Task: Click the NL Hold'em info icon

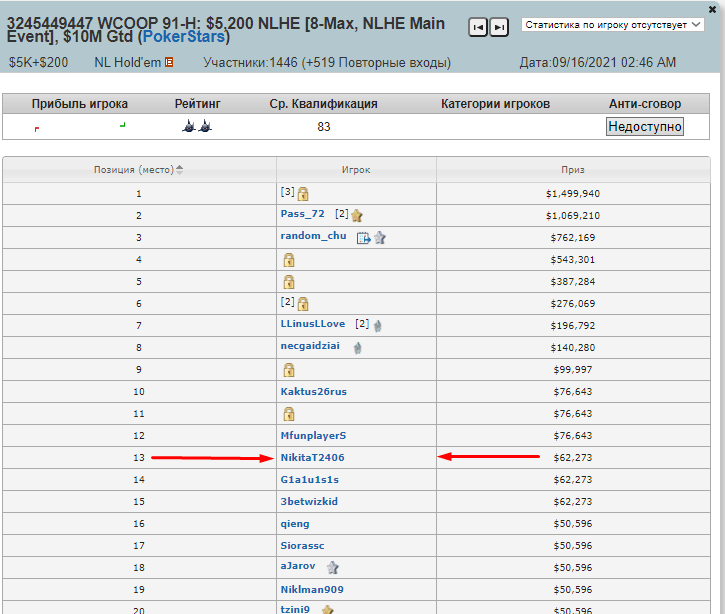Action: pyautogui.click(x=169, y=63)
